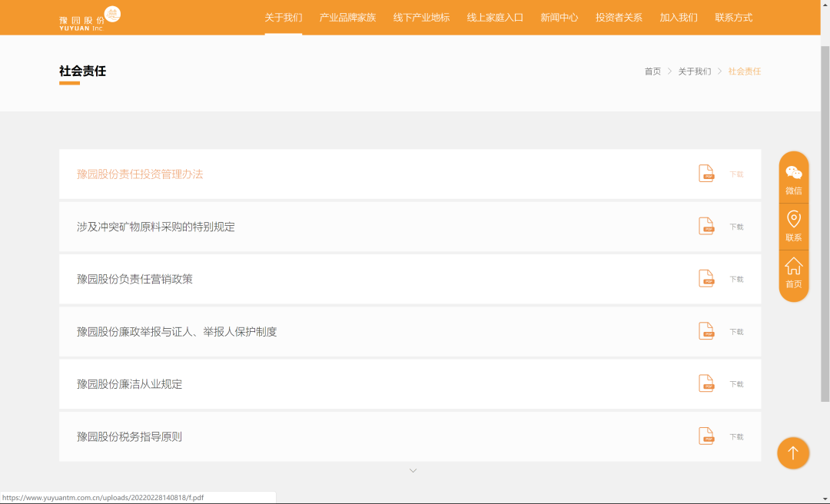Viewport: 830px width, 504px height.
Task: Open the 关于我们 menu
Action: [283, 18]
